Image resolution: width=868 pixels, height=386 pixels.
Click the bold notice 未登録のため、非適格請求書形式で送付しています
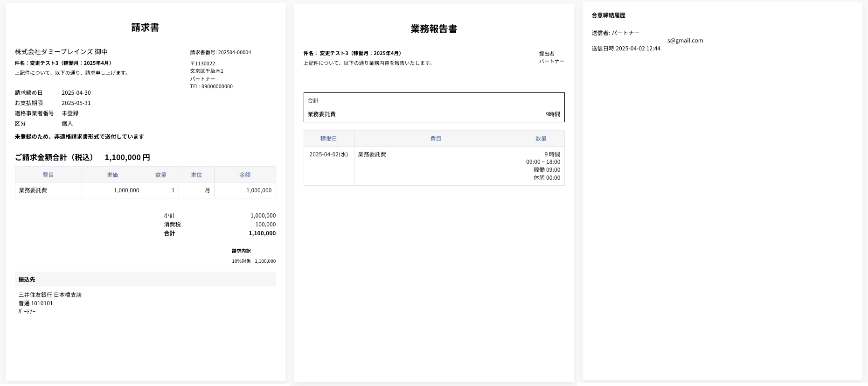click(79, 137)
